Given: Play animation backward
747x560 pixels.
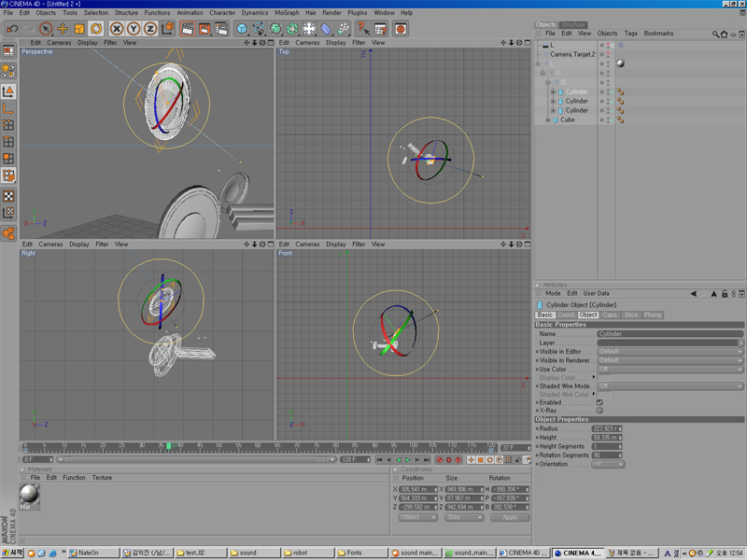Looking at the screenshot, I should pos(399,460).
